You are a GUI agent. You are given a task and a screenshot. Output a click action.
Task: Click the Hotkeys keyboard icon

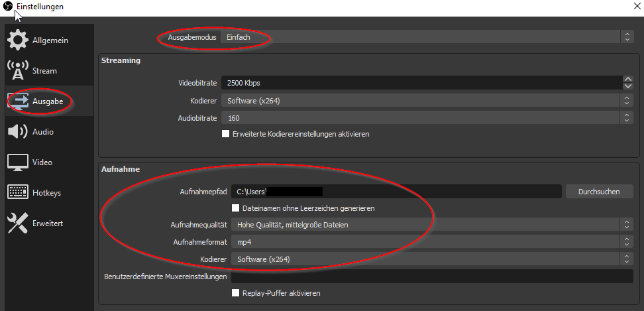18,193
